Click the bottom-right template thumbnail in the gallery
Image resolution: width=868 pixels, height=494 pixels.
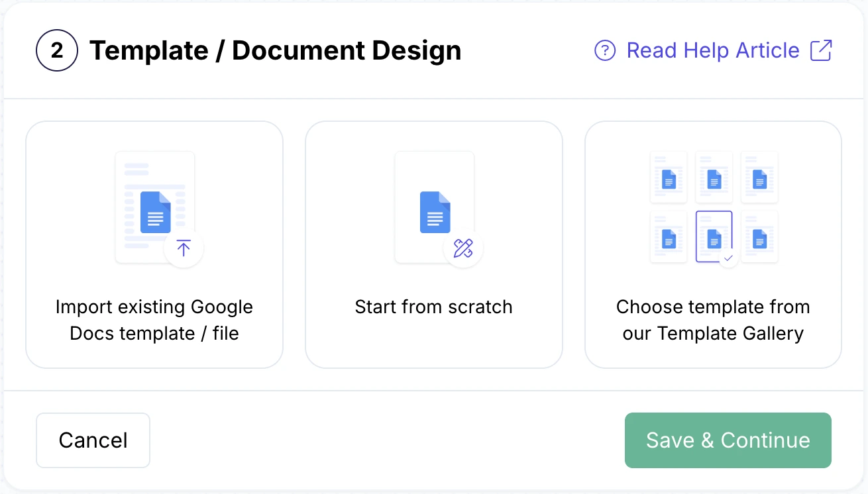[x=759, y=236]
